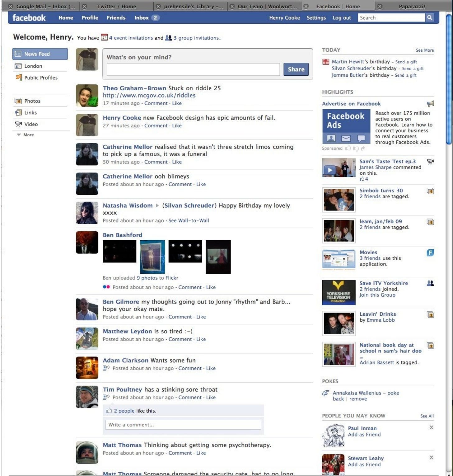The height and width of the screenshot is (476, 453).
Task: Open Ben Bashford's second Flickr photo thumbnail
Action: pyautogui.click(x=152, y=257)
